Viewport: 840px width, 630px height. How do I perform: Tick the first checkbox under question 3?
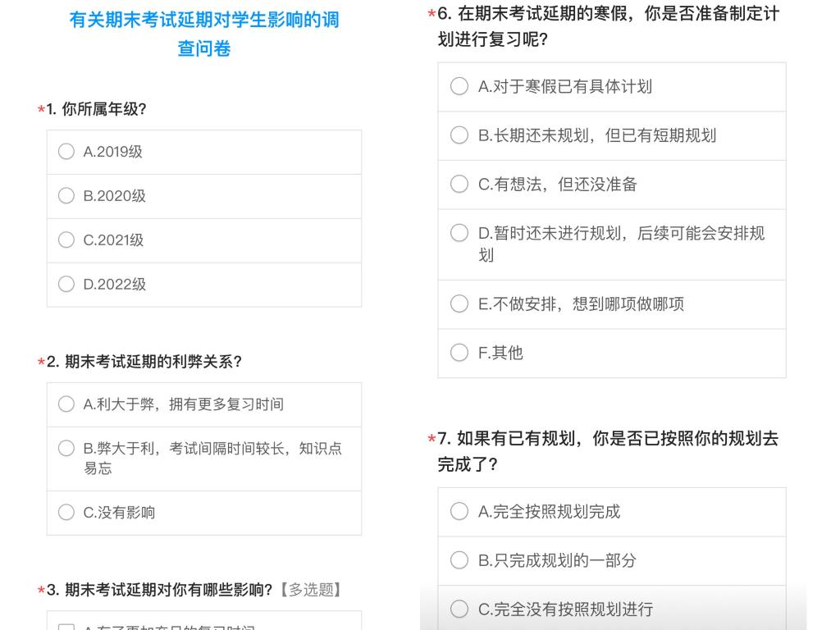[66, 627]
